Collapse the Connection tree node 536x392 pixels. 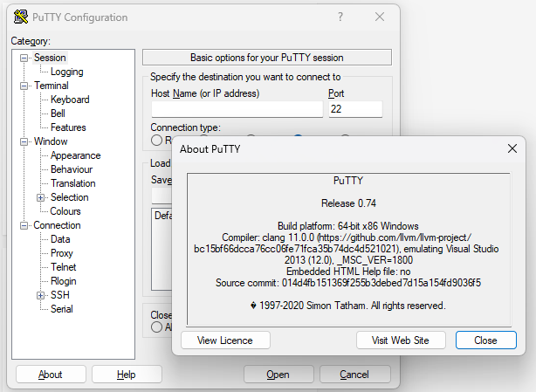[24, 225]
